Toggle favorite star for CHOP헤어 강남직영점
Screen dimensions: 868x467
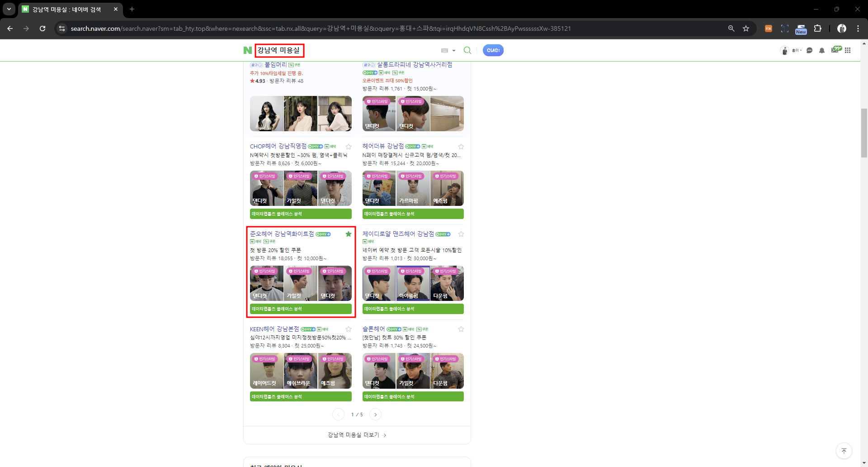(x=349, y=147)
